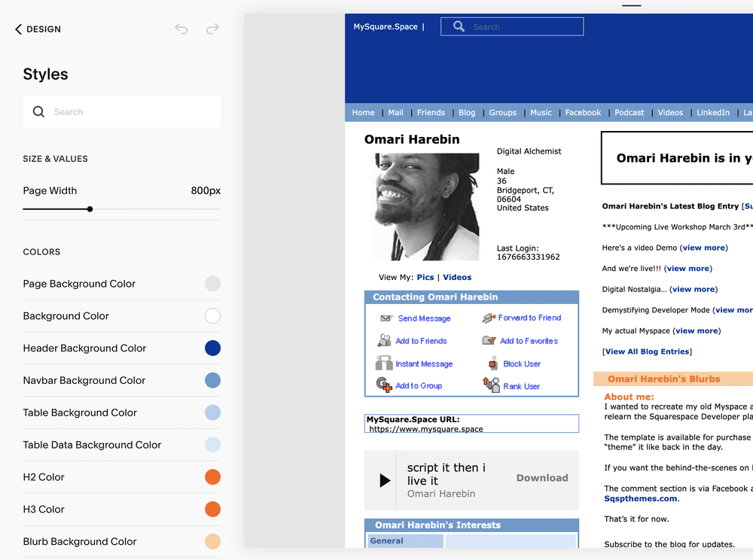Screen dimensions: 753x560
Task: Click view more beside 'Here's a video Demo'
Action: pyautogui.click(x=703, y=248)
